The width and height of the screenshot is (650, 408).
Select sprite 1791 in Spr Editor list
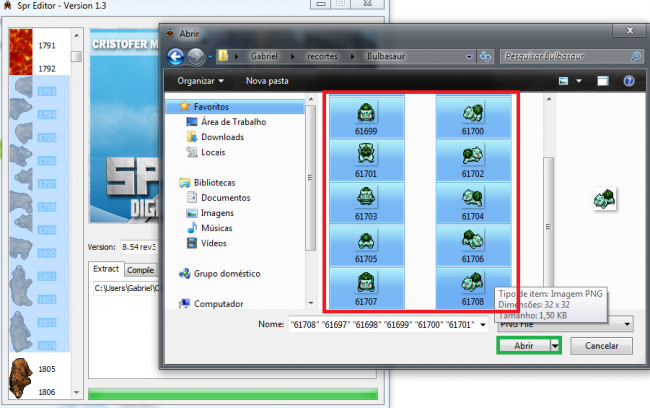coord(39,46)
